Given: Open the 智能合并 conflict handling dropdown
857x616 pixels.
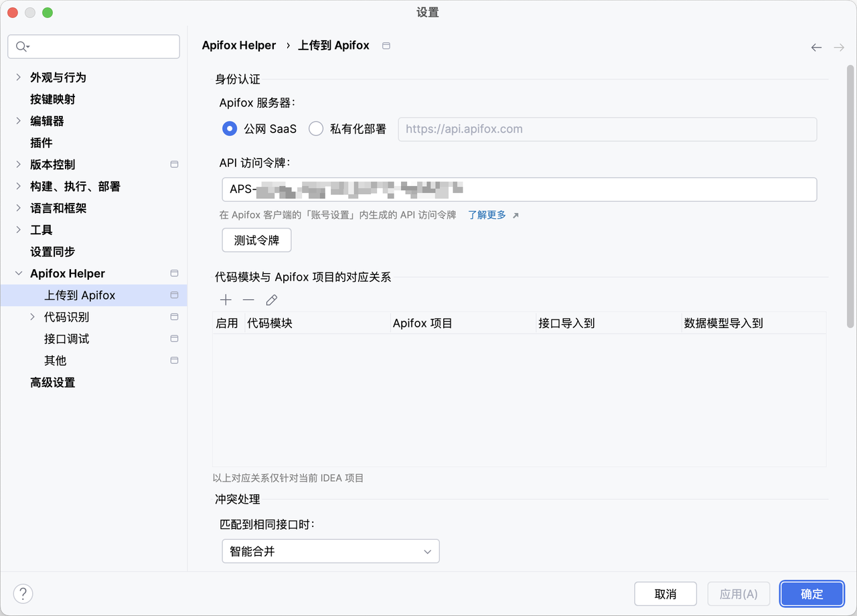Looking at the screenshot, I should [330, 550].
